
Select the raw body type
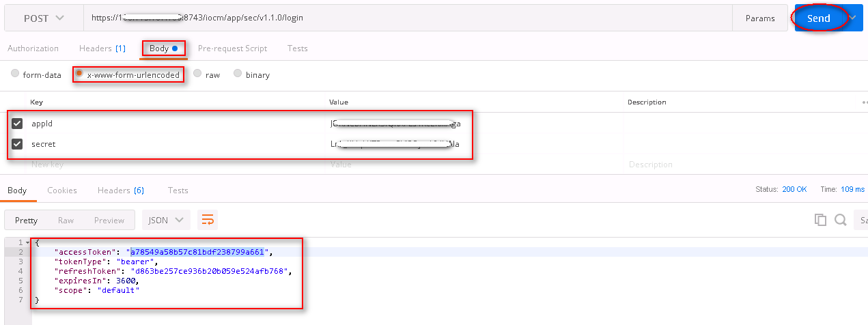(x=197, y=74)
